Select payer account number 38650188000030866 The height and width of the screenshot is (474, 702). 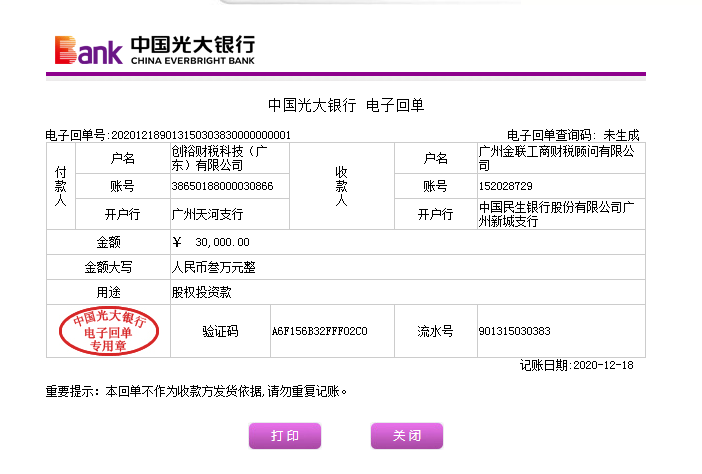pyautogui.click(x=223, y=187)
